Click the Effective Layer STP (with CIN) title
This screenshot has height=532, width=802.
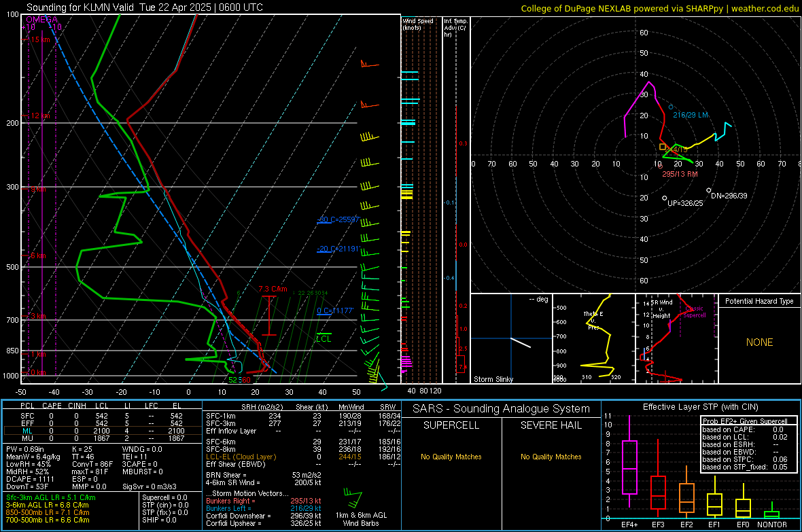(700, 407)
